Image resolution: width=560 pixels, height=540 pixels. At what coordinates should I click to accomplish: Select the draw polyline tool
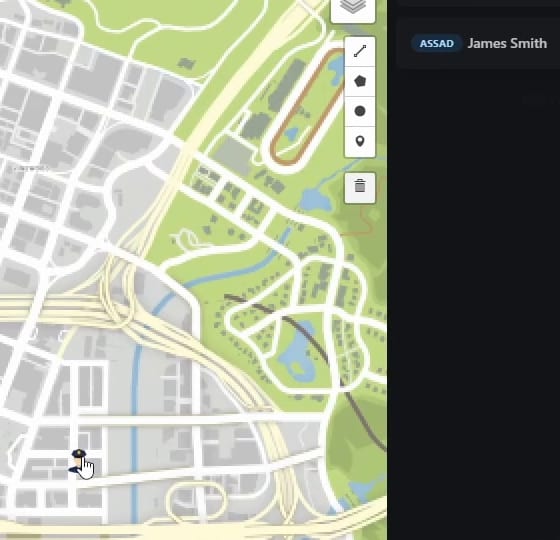pyautogui.click(x=360, y=51)
